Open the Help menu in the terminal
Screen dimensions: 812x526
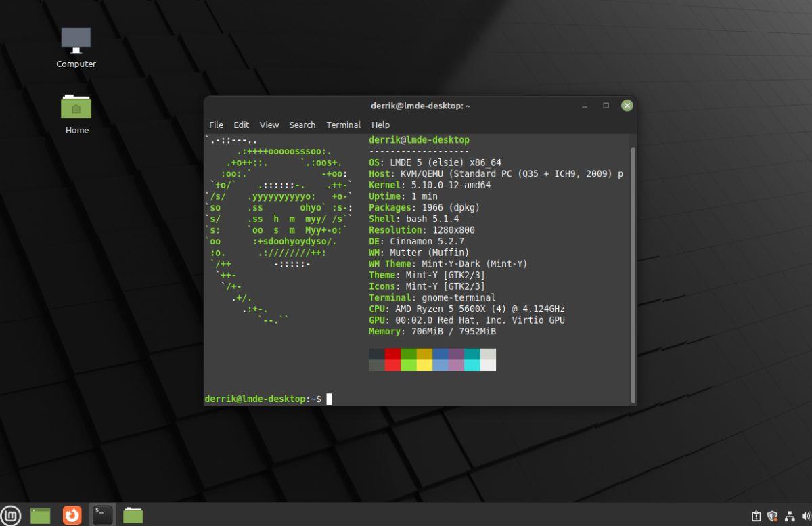click(x=380, y=125)
